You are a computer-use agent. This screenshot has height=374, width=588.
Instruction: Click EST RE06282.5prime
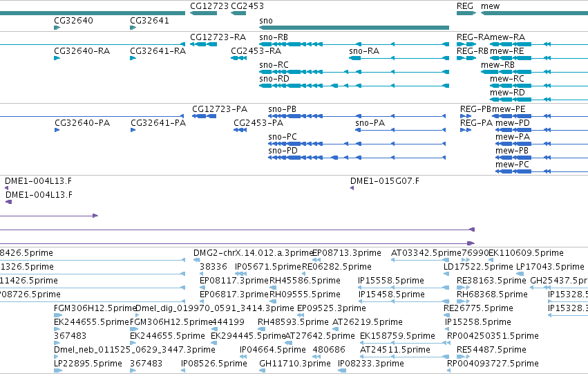click(336, 267)
